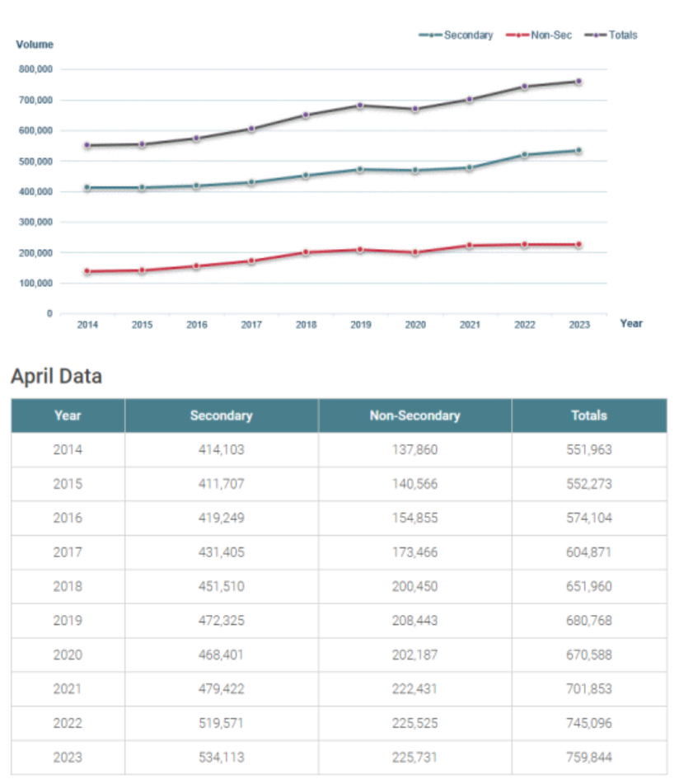Viewport: 679px width, 784px height.
Task: Click the Non-Sec marker at 2018
Action: pyautogui.click(x=306, y=252)
